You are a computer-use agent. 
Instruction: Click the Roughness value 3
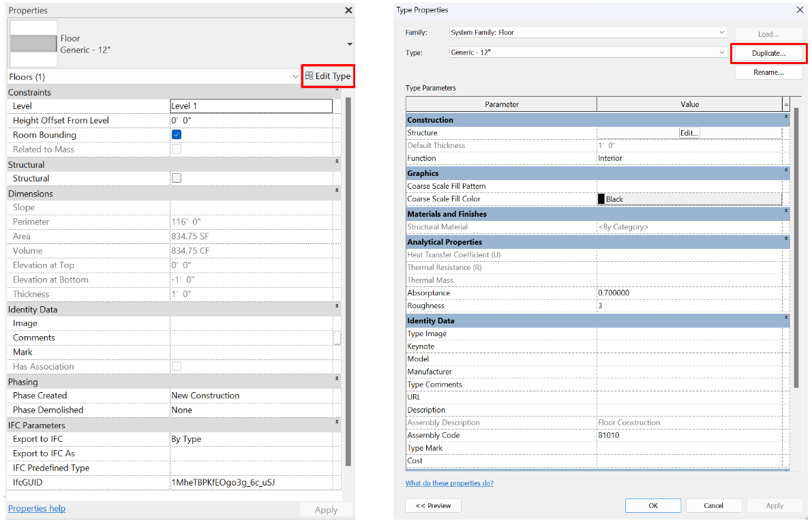689,306
